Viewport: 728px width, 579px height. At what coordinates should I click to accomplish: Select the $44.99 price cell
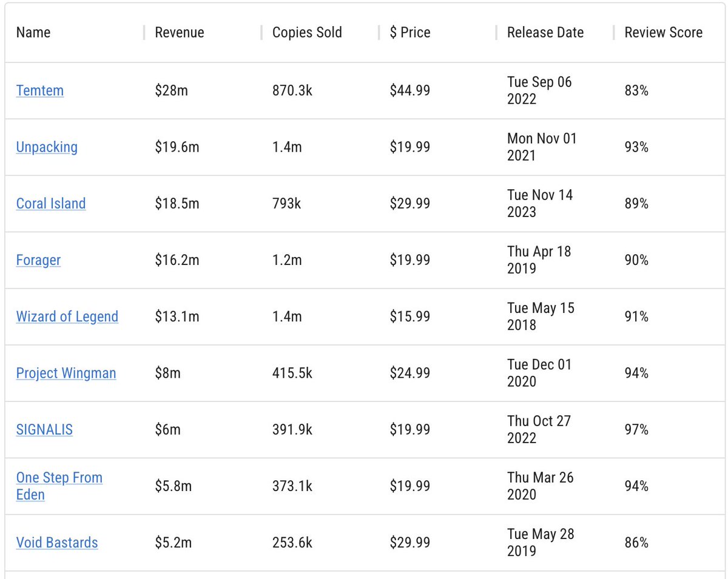[x=410, y=90]
